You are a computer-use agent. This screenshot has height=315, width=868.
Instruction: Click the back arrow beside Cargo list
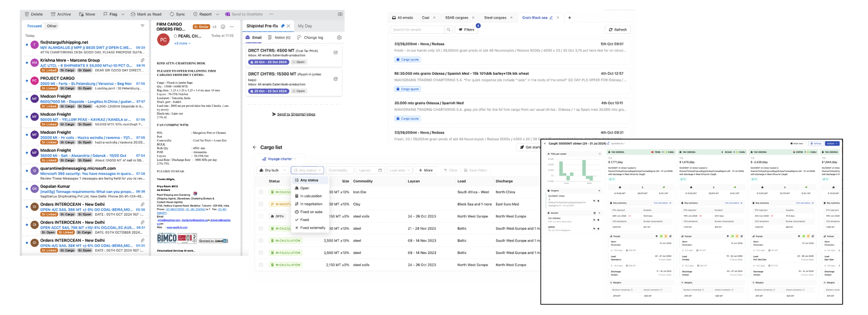click(x=254, y=147)
